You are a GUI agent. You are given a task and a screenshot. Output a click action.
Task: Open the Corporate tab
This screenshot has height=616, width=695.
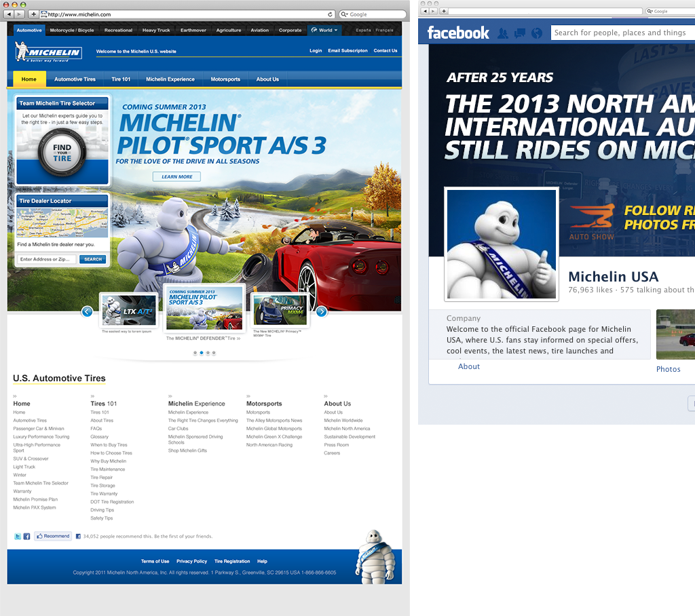point(290,30)
